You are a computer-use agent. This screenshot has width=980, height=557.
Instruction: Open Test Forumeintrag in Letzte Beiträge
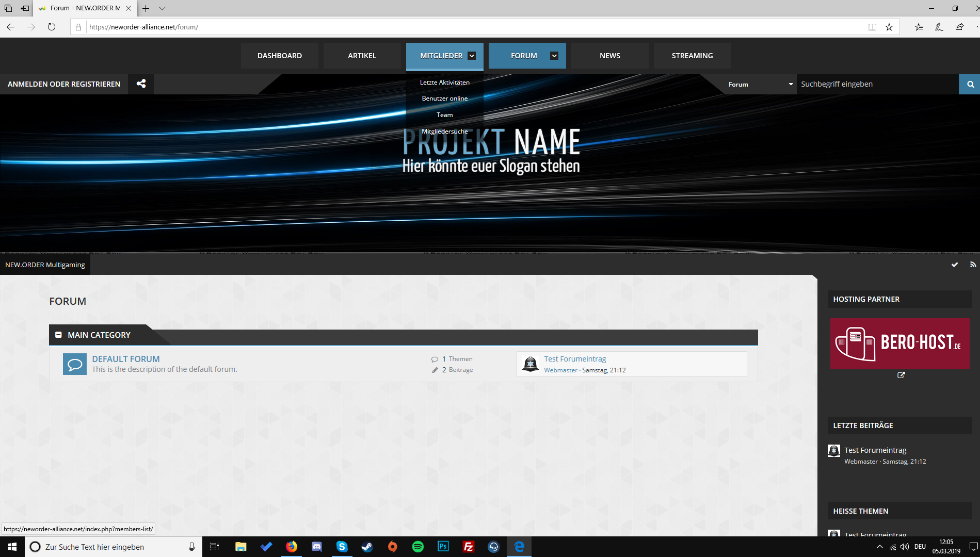point(875,450)
